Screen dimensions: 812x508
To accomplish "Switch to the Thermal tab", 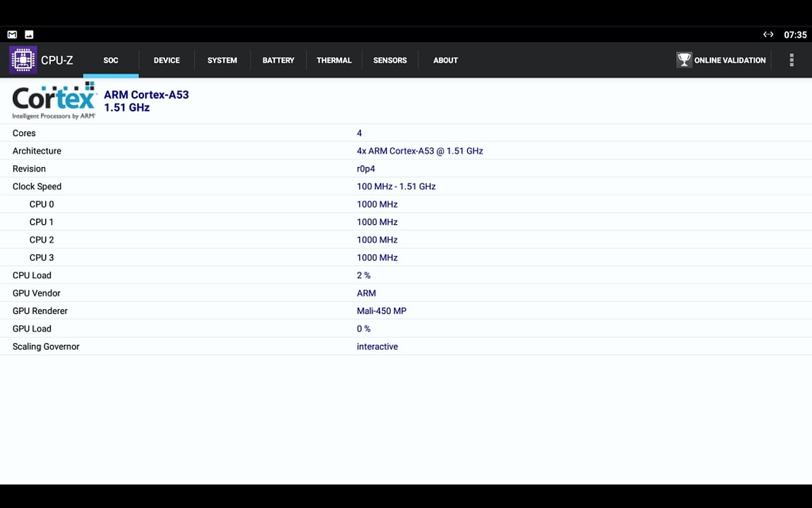I will point(334,60).
